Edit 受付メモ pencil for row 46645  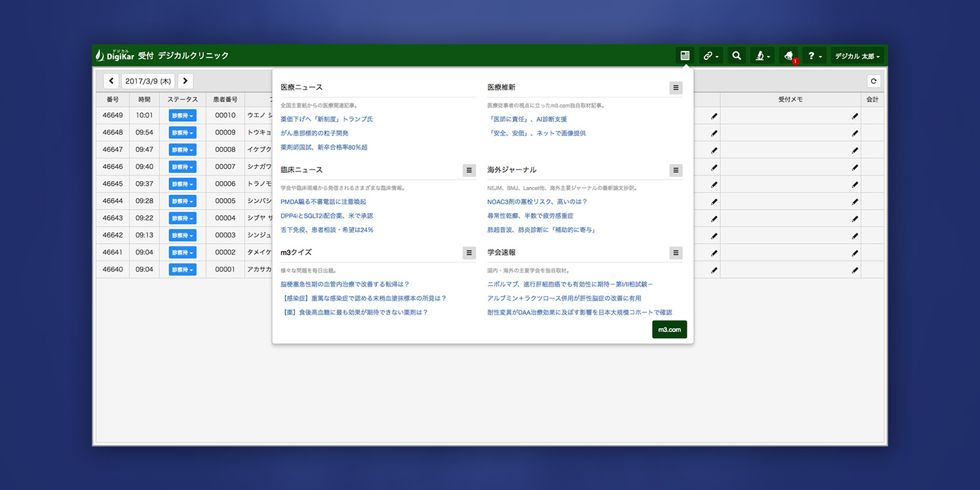(x=855, y=184)
